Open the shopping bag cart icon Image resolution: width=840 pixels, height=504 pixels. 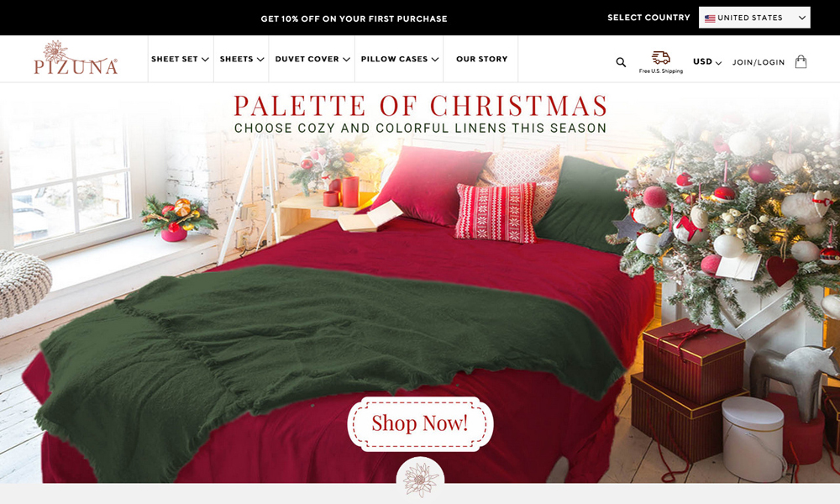click(801, 61)
